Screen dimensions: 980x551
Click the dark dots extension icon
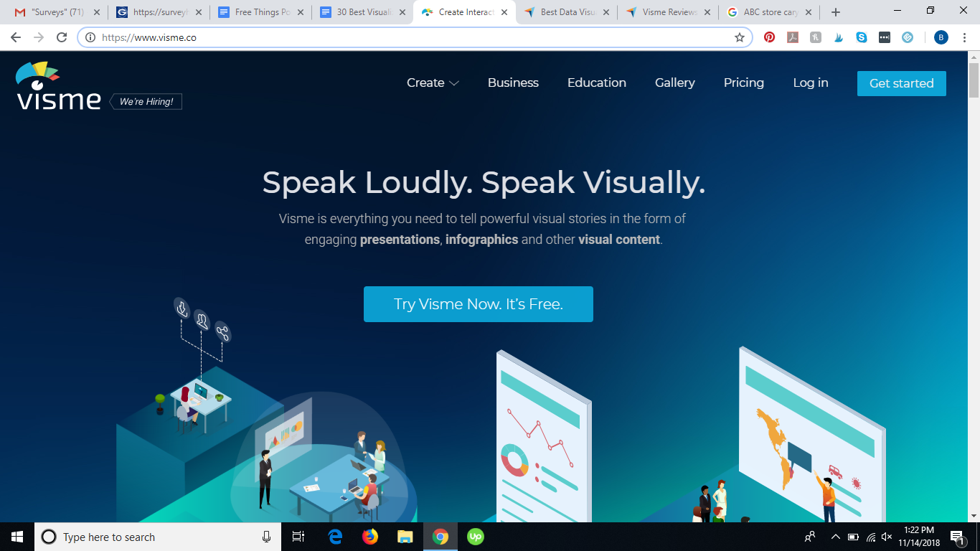click(885, 37)
